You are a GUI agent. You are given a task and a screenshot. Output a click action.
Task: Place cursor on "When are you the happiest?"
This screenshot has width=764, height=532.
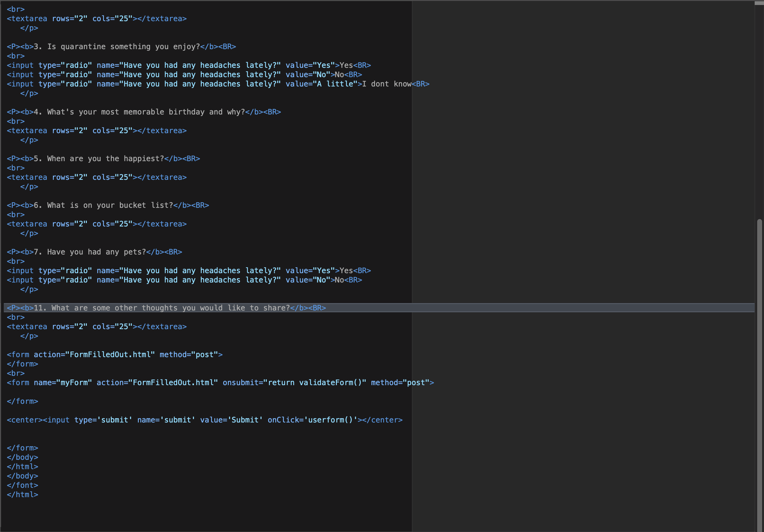105,159
